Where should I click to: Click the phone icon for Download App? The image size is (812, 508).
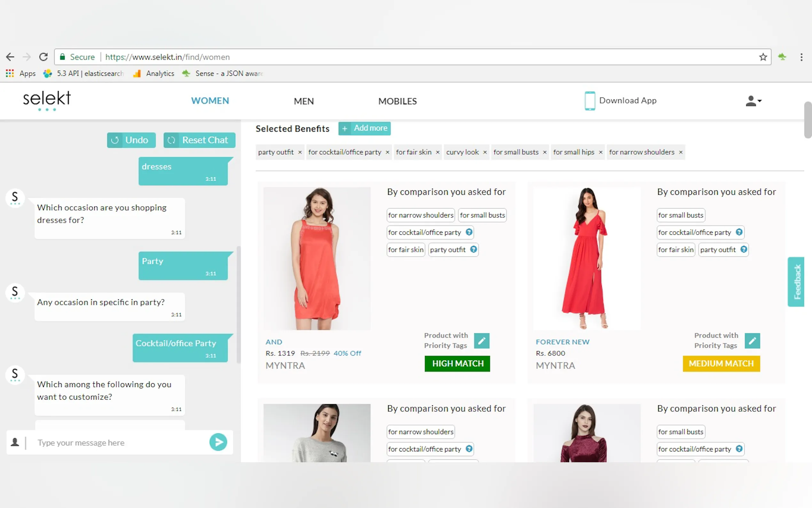(x=589, y=100)
